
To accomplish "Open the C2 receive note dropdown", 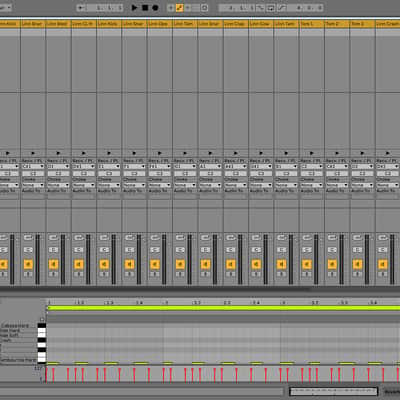I will tap(312, 166).
